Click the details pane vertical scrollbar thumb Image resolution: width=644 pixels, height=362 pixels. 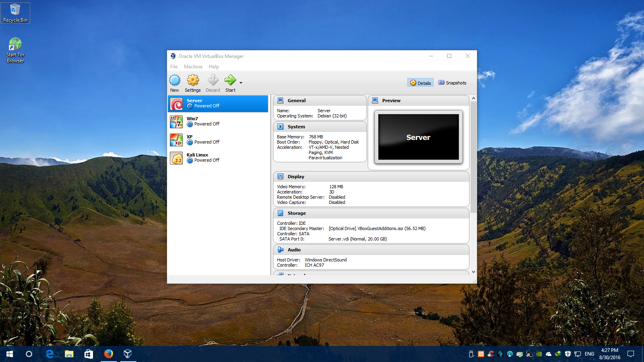point(473,157)
